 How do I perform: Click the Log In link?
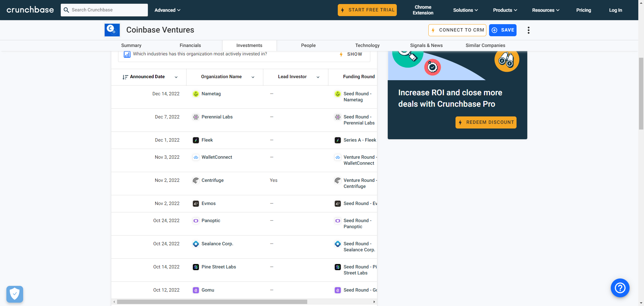(615, 10)
